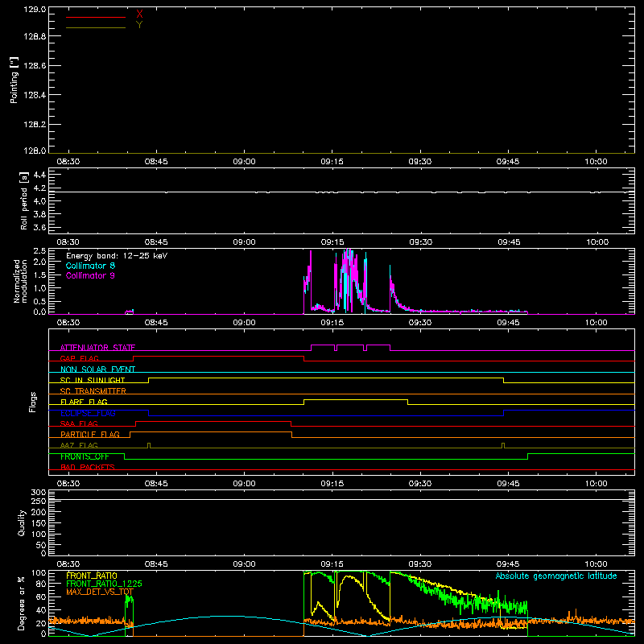
Task: Click the 'Collimator 9' legend entry
Action: coord(90,275)
